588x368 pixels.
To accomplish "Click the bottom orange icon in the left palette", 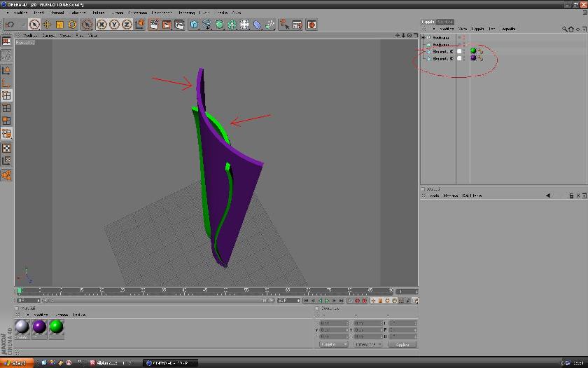I will point(6,175).
